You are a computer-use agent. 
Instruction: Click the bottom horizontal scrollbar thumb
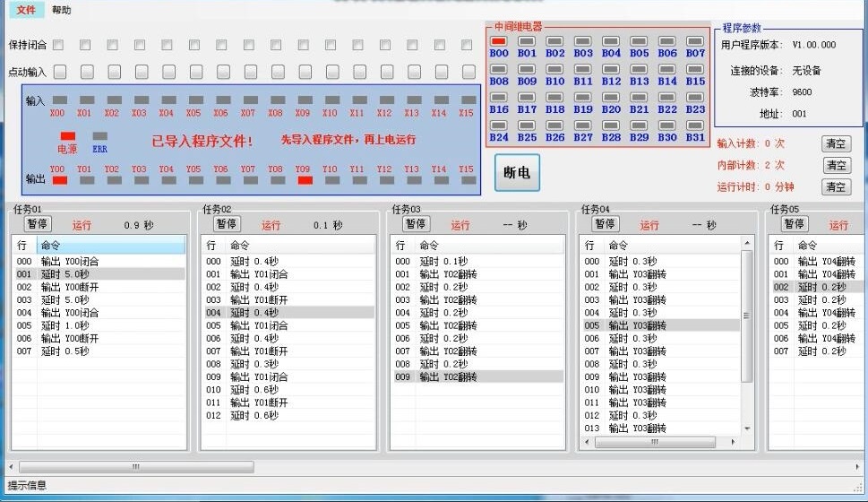[x=136, y=466]
